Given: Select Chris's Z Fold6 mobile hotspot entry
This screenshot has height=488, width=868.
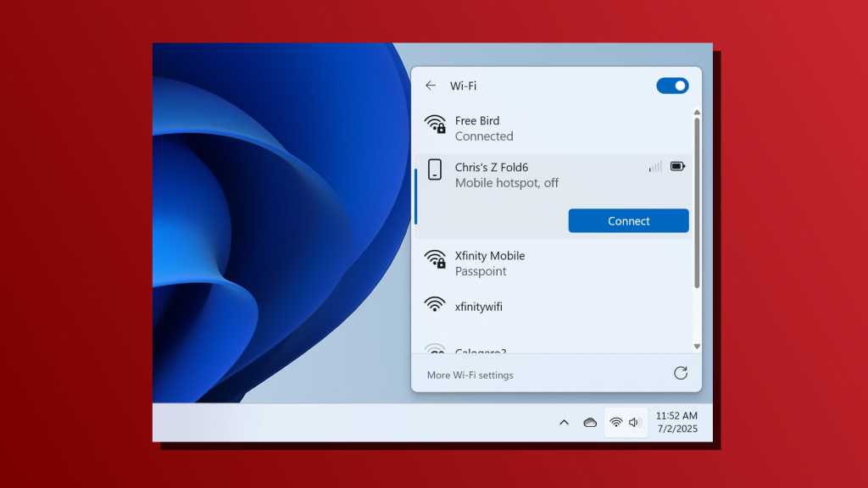Looking at the screenshot, I should pos(509,175).
